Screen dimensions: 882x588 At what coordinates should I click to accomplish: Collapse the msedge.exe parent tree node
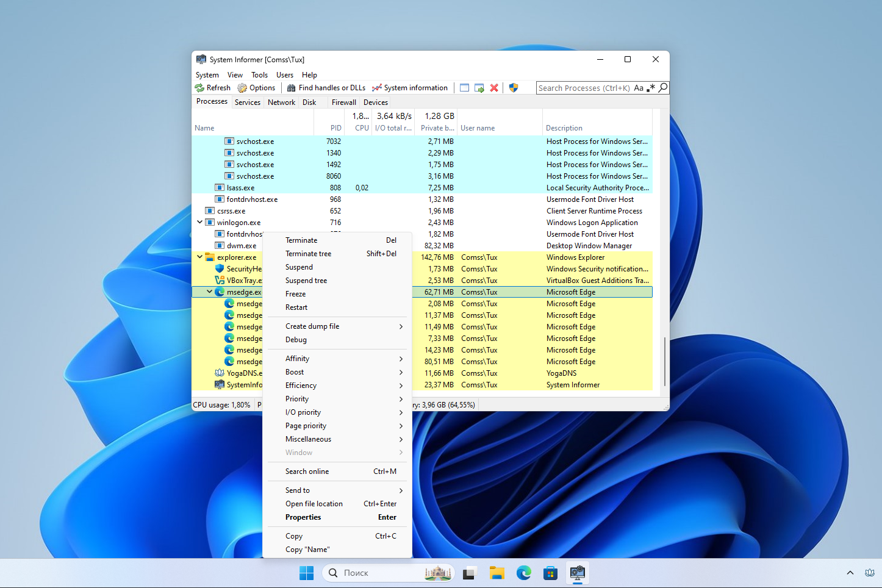pyautogui.click(x=209, y=292)
